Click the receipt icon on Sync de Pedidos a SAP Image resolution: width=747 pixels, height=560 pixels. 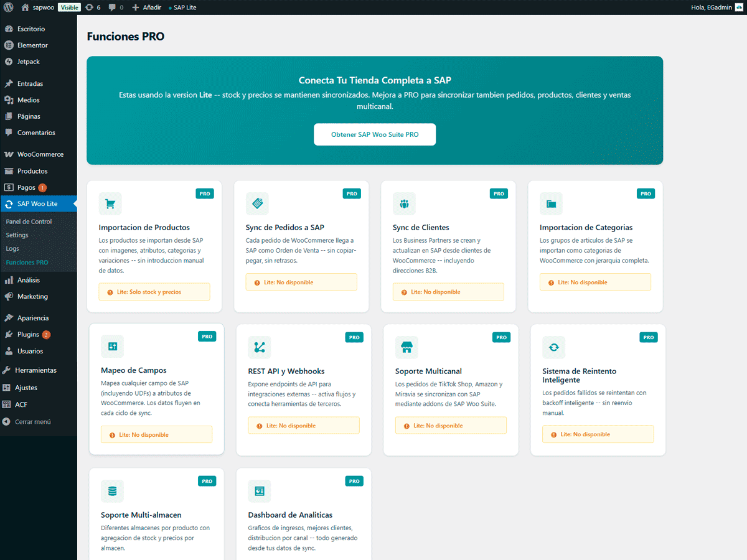(x=257, y=203)
